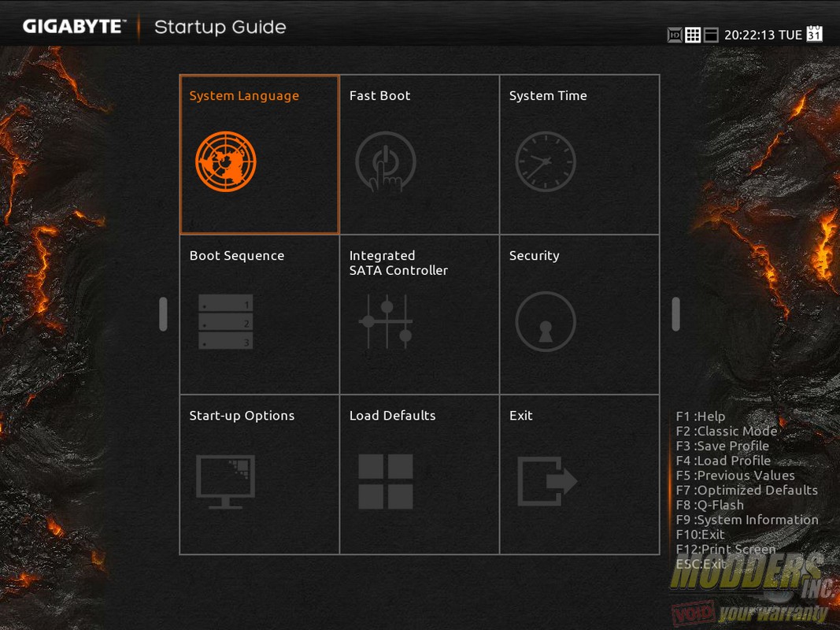Click the GIGABYTE logo in the header
The image size is (840, 630).
[x=75, y=27]
